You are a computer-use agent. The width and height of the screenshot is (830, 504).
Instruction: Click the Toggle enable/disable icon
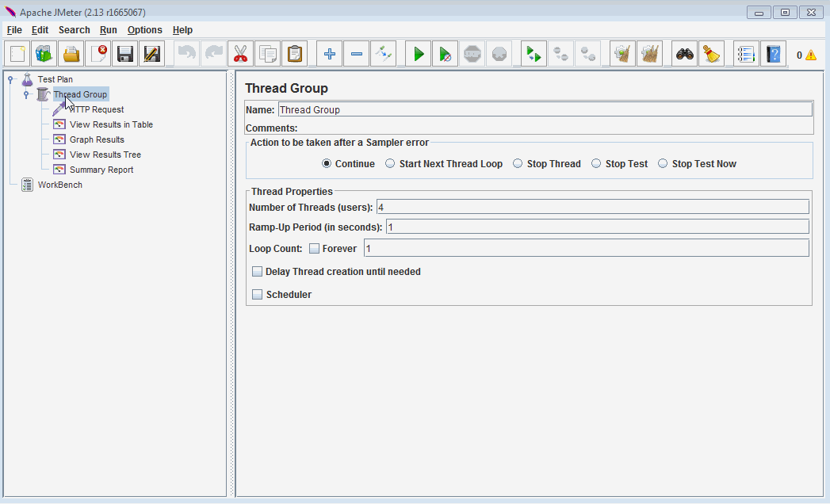[x=384, y=54]
